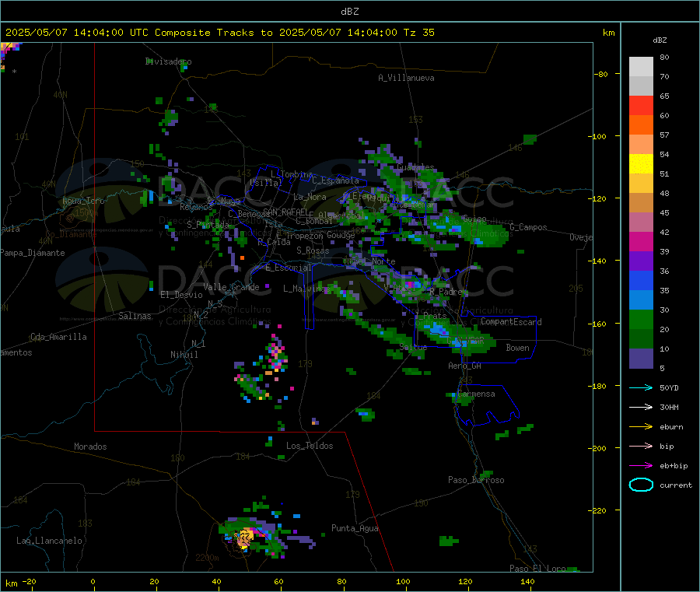Click the R_Padre map label
Screen dimensions: 700x592
coord(446,292)
